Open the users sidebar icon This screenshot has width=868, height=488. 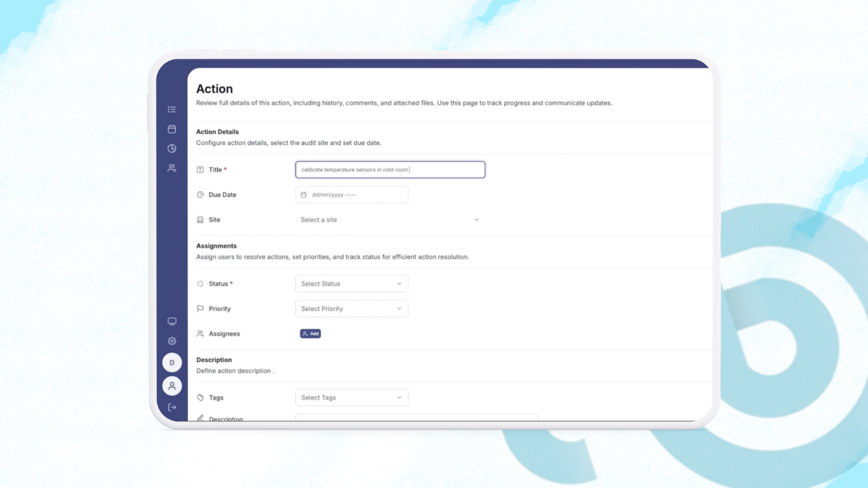pyautogui.click(x=172, y=168)
